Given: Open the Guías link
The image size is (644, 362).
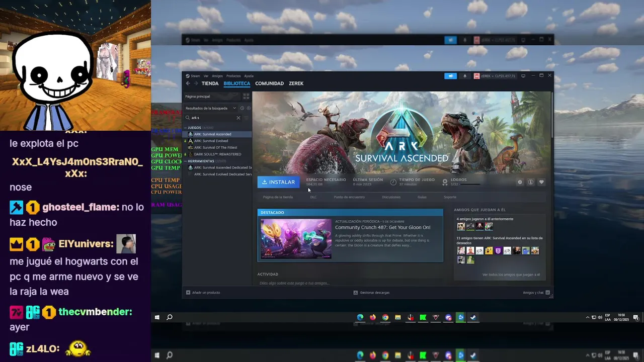Looking at the screenshot, I should coord(422,197).
